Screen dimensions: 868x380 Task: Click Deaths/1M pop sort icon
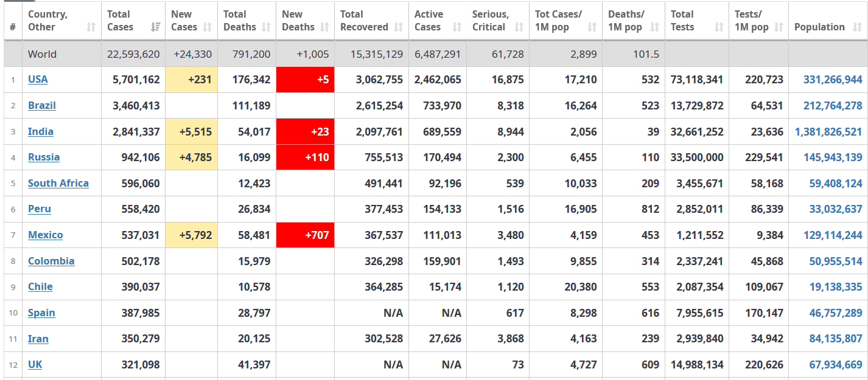coord(654,27)
